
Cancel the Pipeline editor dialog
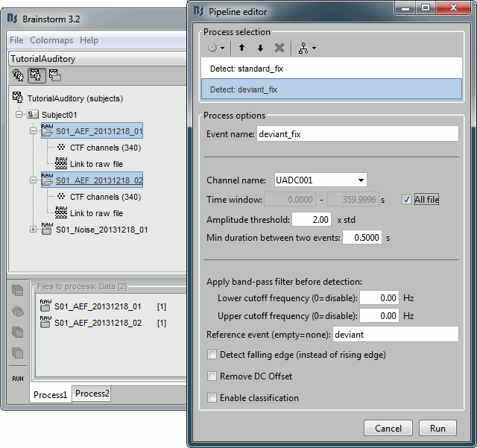click(x=388, y=429)
